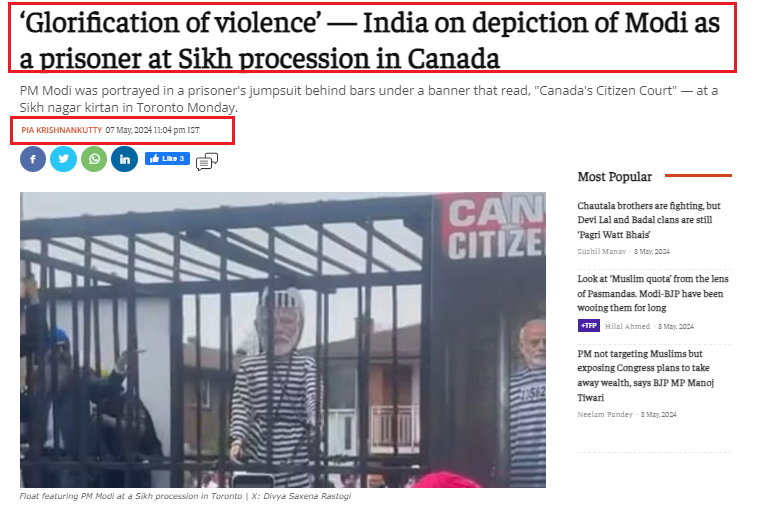This screenshot has width=760, height=505.
Task: Click the TFP badge next to Hilal Ahmed
Action: click(x=589, y=326)
